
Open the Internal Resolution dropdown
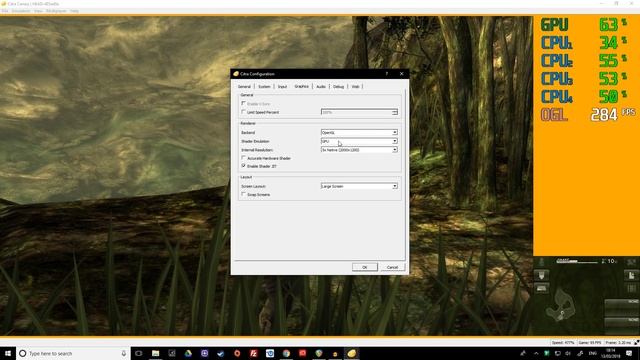(x=359, y=150)
